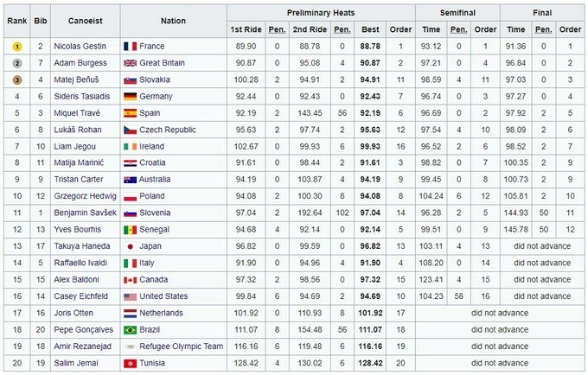
Task: Click the gold medal icon in row one
Action: tap(16, 46)
